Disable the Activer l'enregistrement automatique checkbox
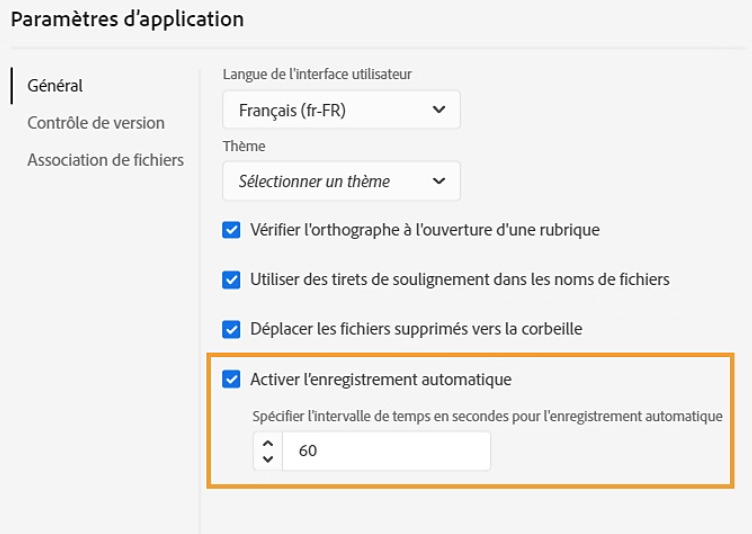This screenshot has height=534, width=752. (232, 379)
